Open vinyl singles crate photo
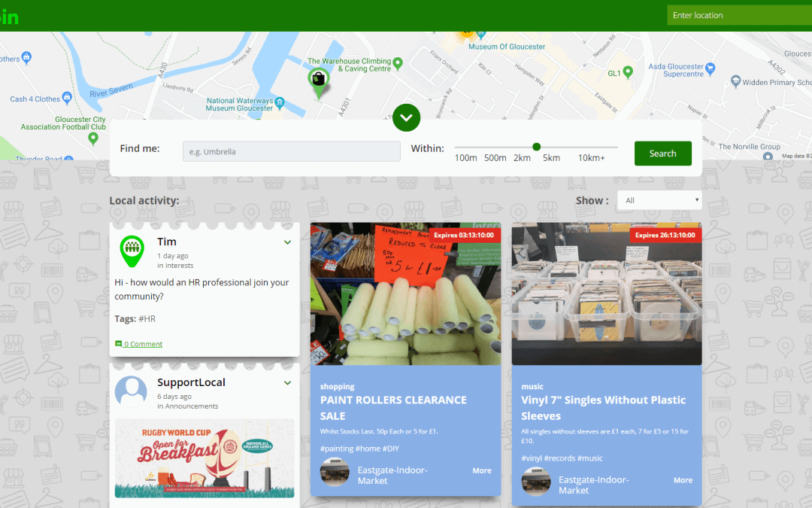Screen dimensions: 812x508 607,294
